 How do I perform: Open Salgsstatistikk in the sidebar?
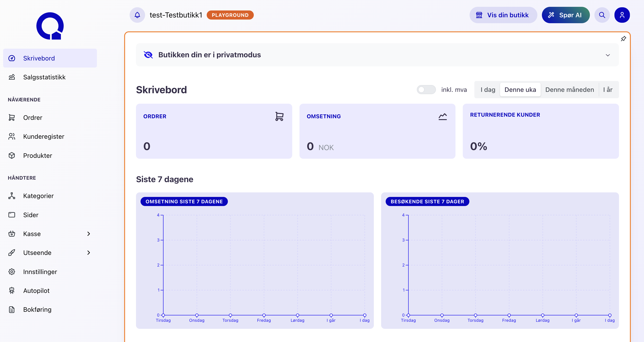(x=44, y=77)
